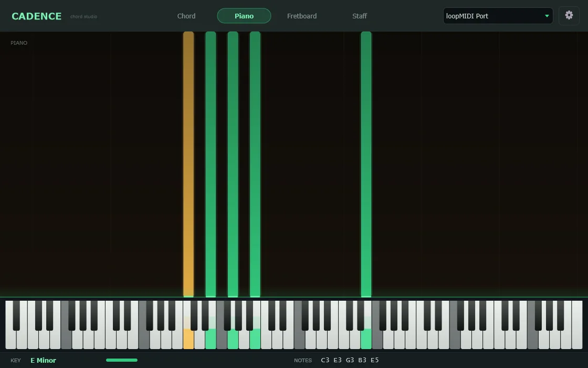This screenshot has height=368, width=588.
Task: Open settings with the gear icon
Action: coord(569,16)
